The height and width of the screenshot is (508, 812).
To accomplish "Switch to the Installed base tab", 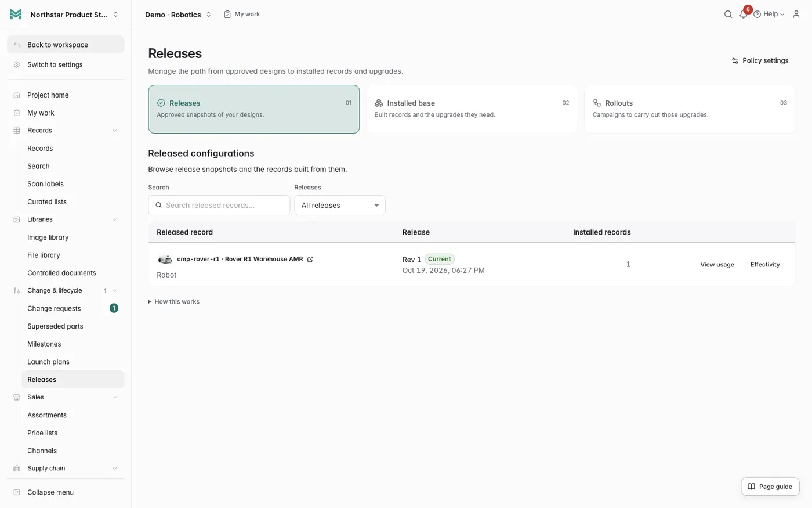I will pos(472,109).
